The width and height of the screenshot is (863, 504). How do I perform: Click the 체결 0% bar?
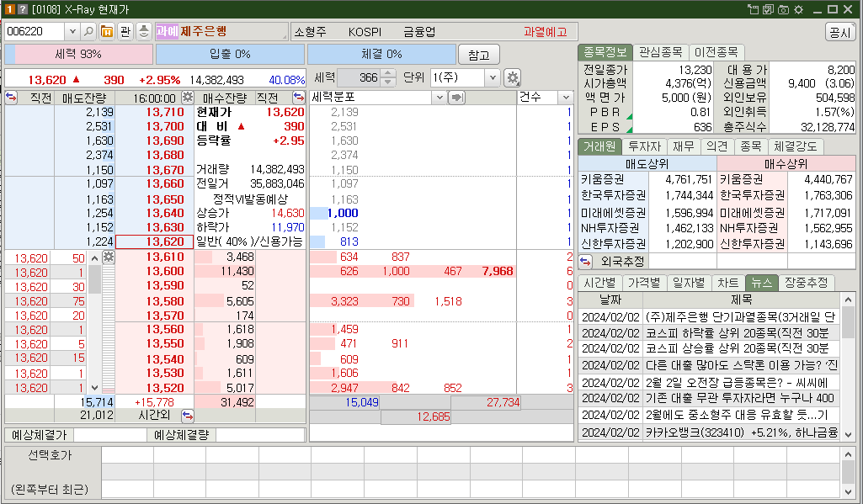point(381,55)
